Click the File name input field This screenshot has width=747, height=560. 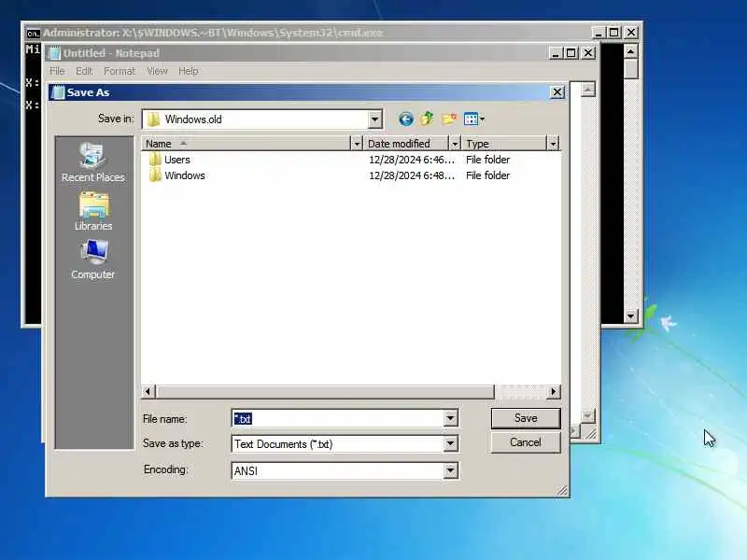click(x=338, y=418)
